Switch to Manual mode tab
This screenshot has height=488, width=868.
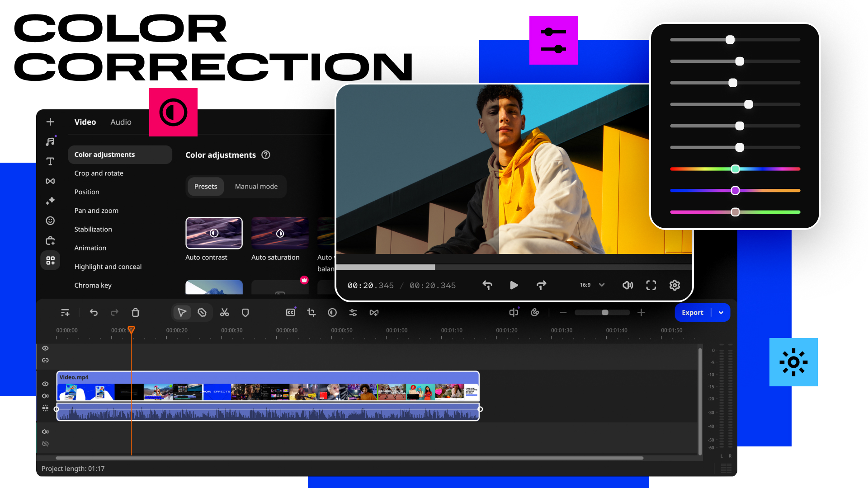256,187
